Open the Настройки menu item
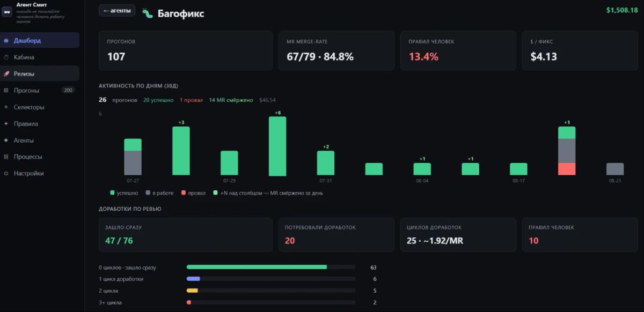Screen dimensions: 644x312 point(40,173)
